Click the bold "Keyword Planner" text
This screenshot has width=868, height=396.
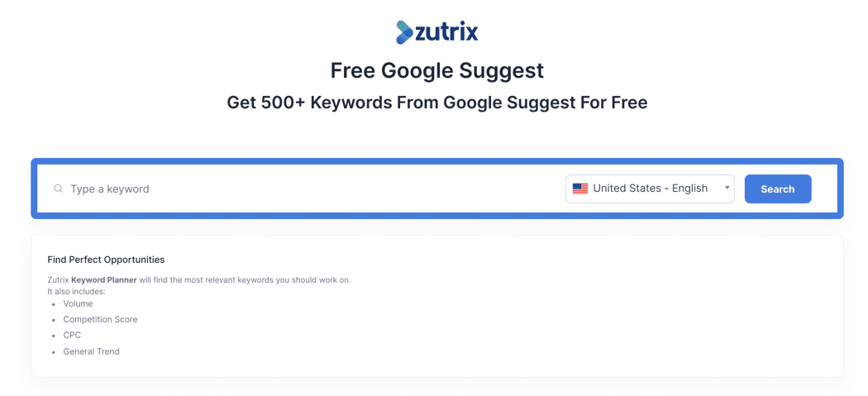point(104,279)
